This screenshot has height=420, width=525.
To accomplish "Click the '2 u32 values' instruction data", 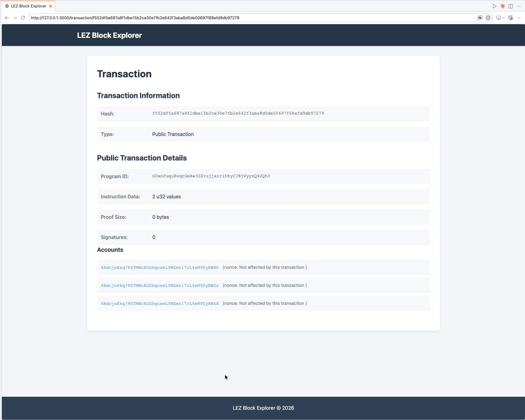I will click(x=166, y=196).
